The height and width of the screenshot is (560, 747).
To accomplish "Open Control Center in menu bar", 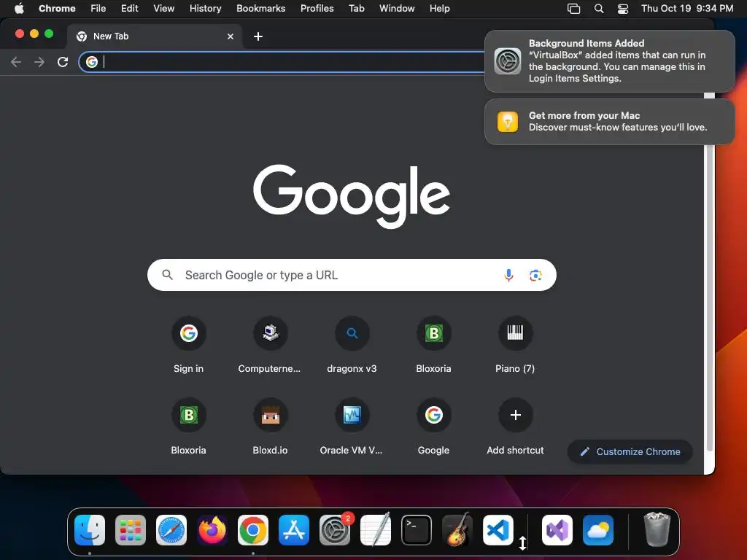I will [623, 9].
